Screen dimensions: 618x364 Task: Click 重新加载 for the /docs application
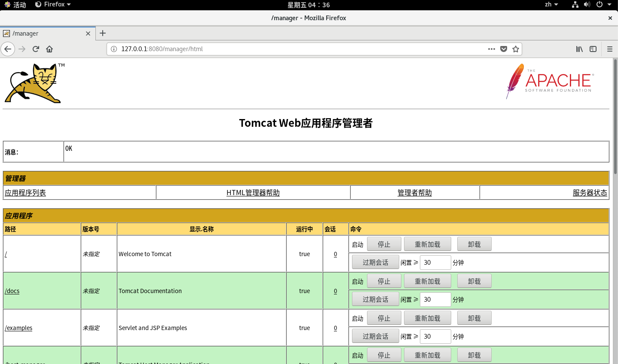(x=427, y=281)
